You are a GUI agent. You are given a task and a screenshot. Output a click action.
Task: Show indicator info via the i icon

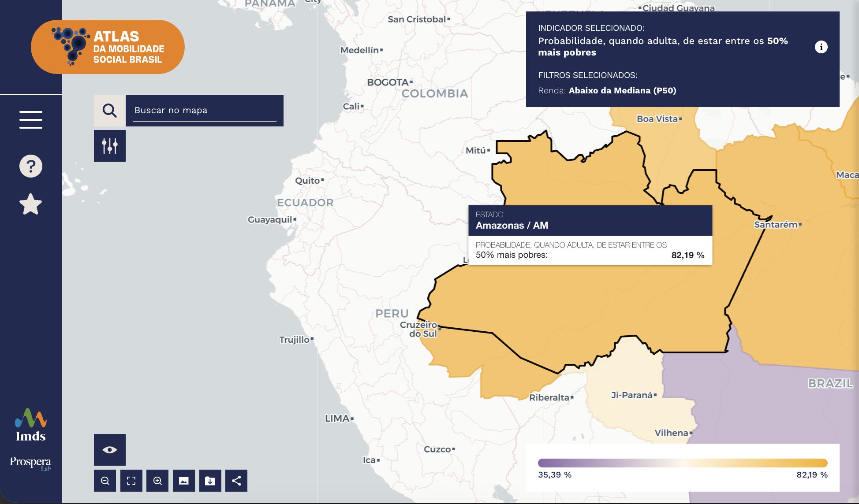(821, 47)
